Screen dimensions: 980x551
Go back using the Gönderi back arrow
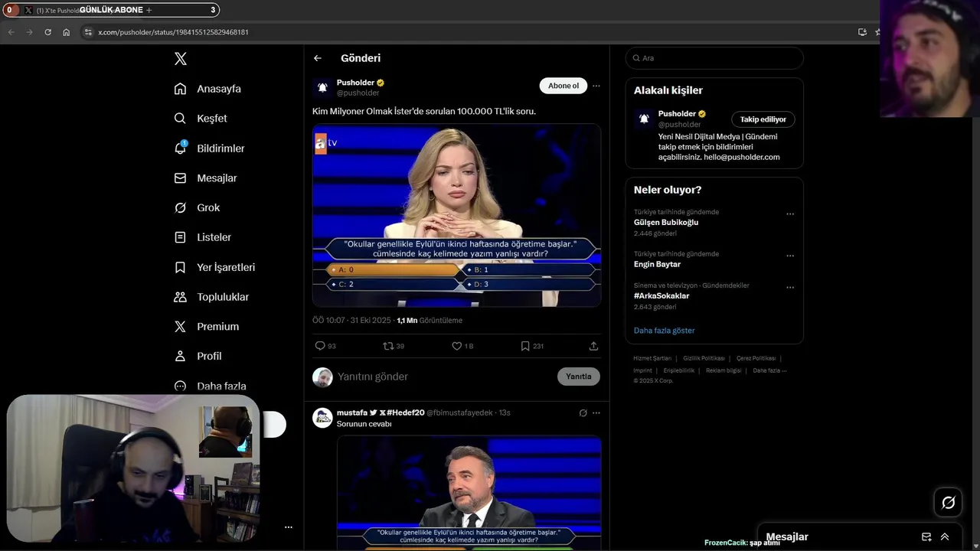(318, 58)
